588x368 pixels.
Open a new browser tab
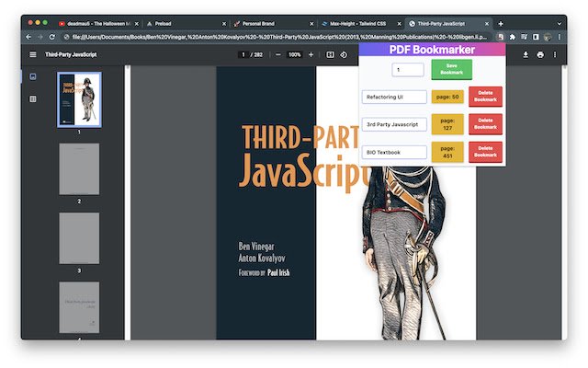501,24
